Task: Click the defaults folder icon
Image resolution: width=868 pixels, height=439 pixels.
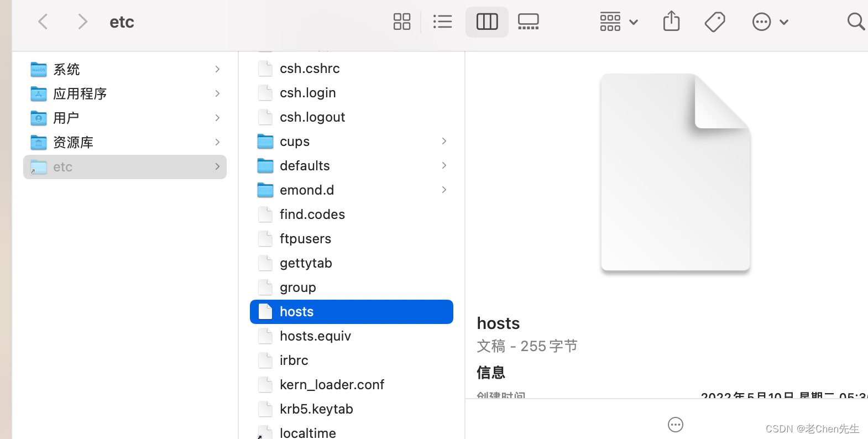Action: pyautogui.click(x=265, y=166)
